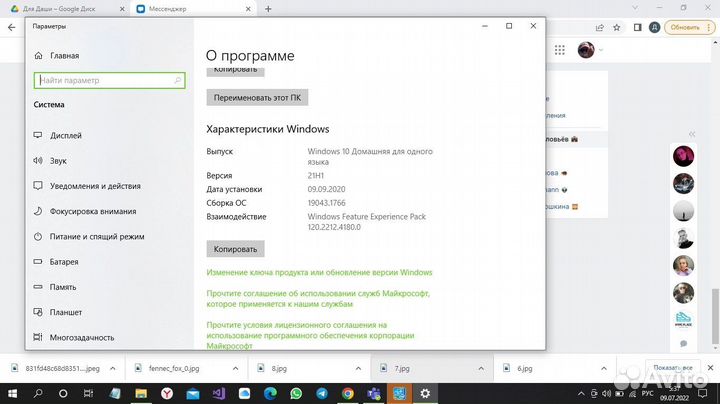Expand options for the 6.jpg download

tap(604, 368)
